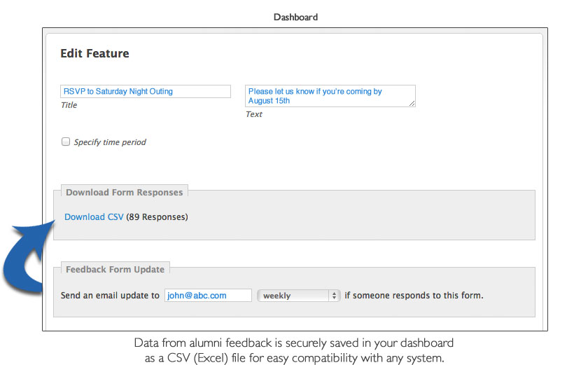Open the weekly frequency dropdown
This screenshot has width=588, height=365.
[x=297, y=296]
